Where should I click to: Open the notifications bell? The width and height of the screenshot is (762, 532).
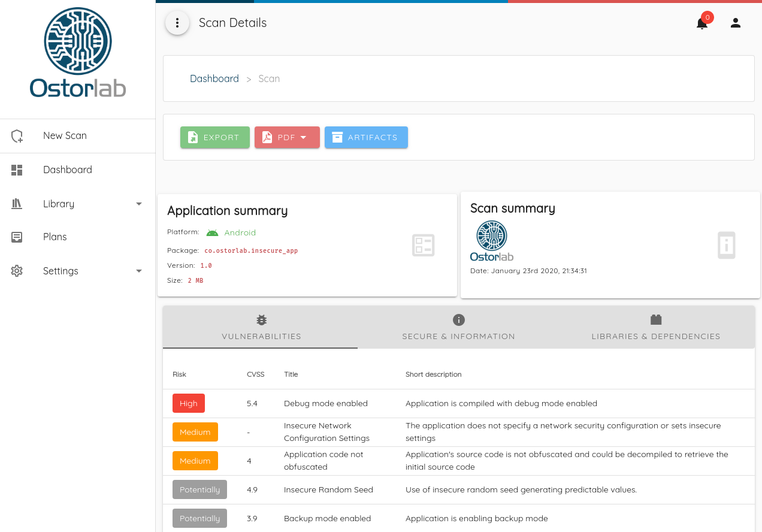click(x=702, y=23)
